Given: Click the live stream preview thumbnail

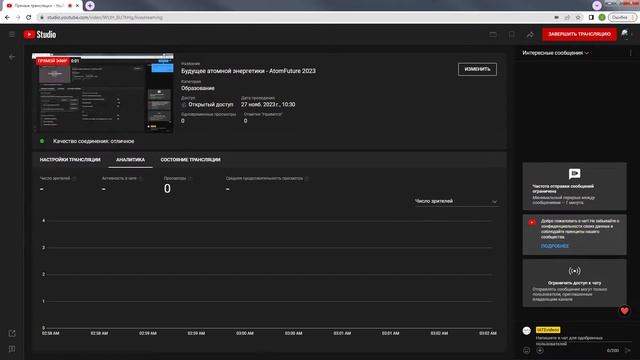Looking at the screenshot, I should (103, 93).
